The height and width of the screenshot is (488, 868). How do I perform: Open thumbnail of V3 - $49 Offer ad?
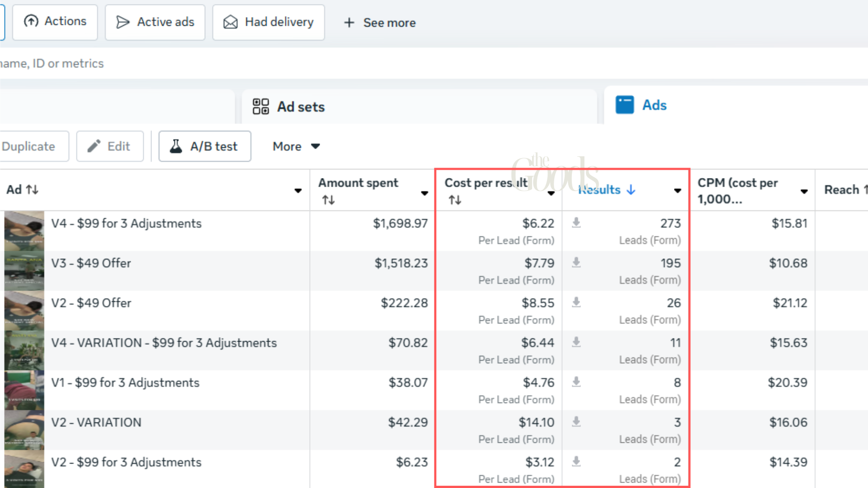[24, 271]
